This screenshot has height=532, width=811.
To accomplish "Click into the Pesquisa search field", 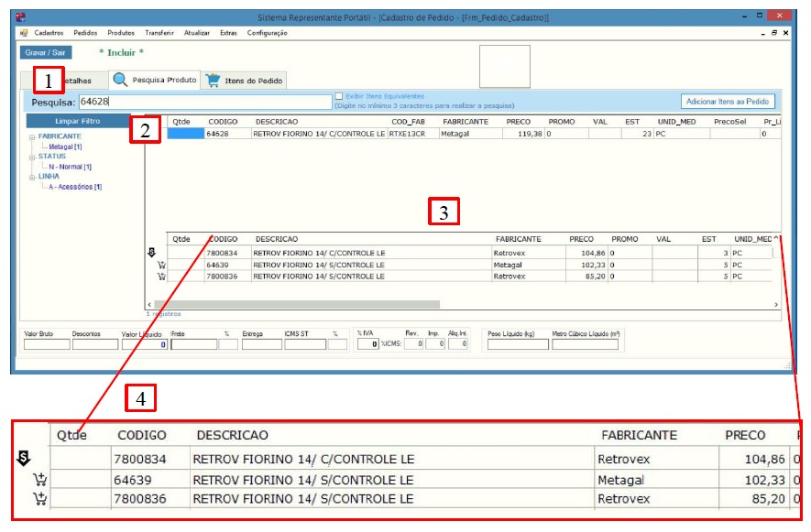I will coord(203,103).
